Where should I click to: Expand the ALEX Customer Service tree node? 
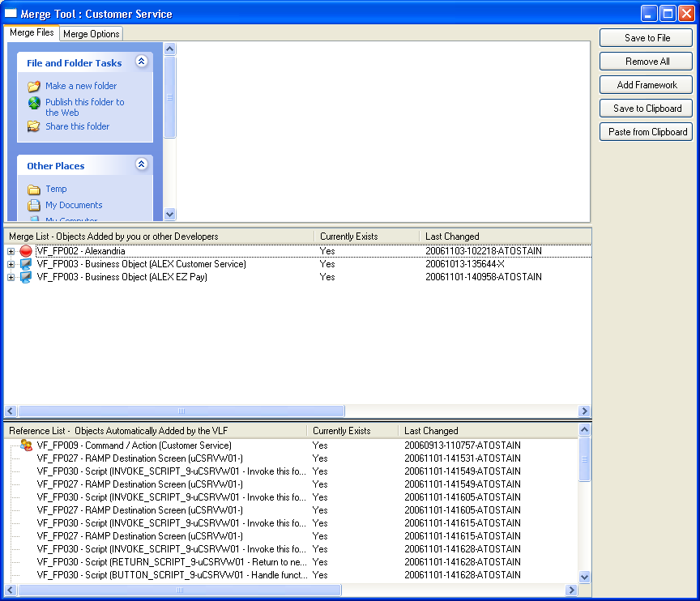pyautogui.click(x=11, y=264)
